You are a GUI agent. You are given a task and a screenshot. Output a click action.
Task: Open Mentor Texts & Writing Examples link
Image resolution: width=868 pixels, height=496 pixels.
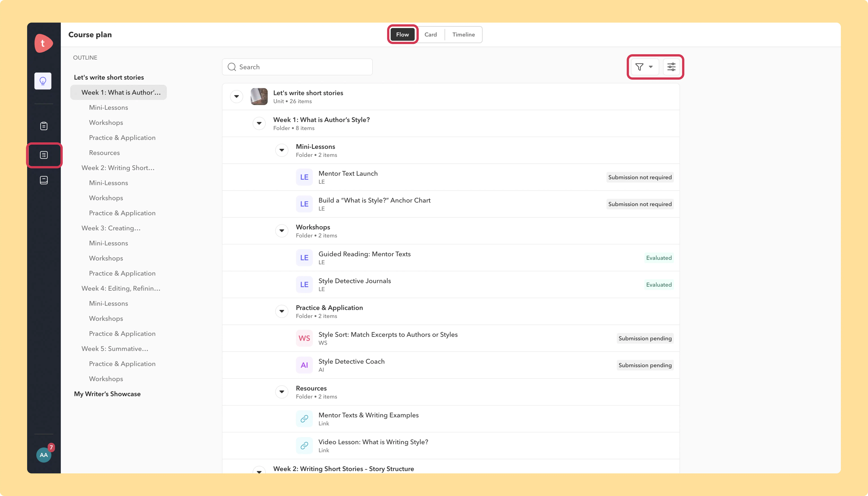point(369,415)
